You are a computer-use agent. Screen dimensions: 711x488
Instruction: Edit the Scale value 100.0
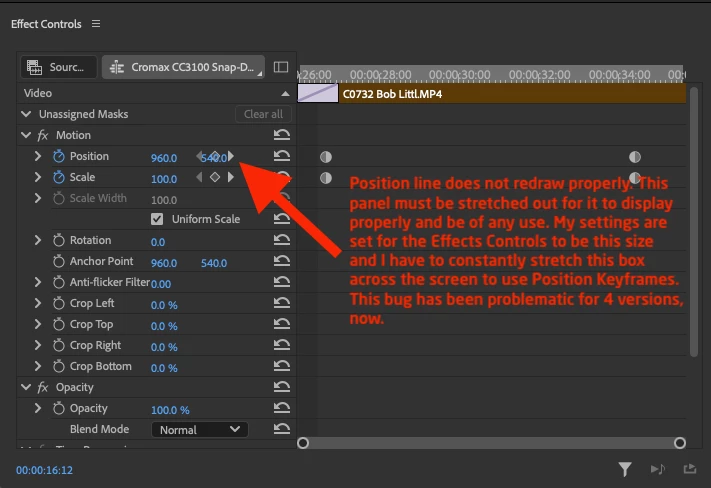[164, 179]
